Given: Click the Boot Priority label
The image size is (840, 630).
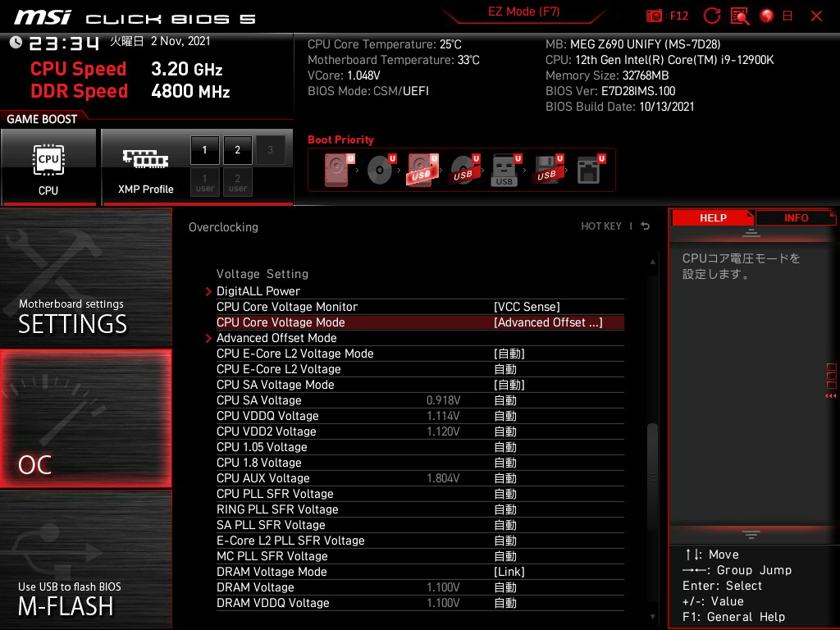Looking at the screenshot, I should [340, 139].
